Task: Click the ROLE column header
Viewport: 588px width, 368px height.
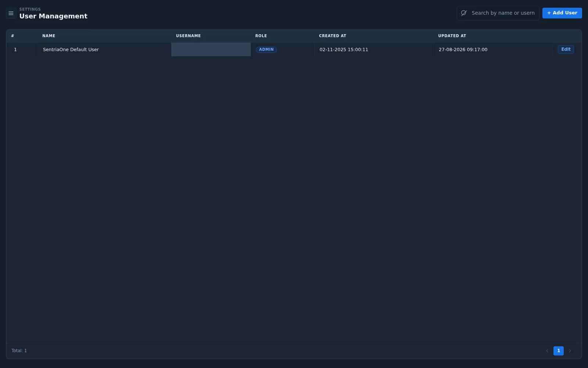Action: [x=261, y=36]
